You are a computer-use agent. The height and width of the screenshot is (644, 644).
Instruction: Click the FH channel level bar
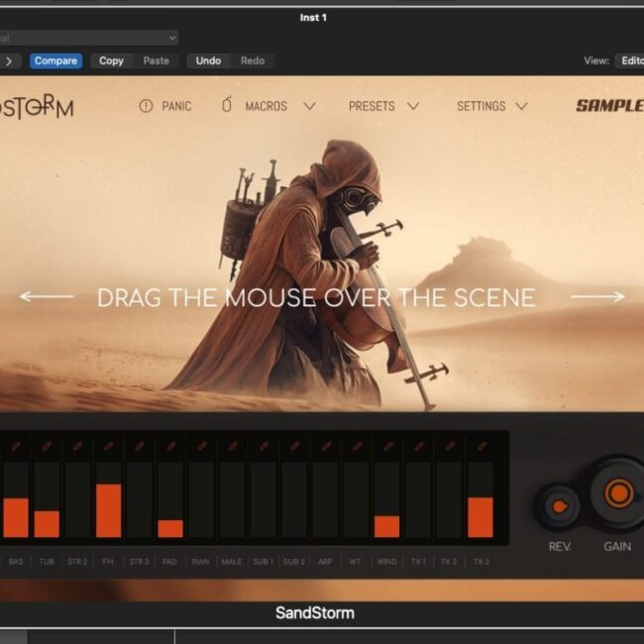point(109,509)
